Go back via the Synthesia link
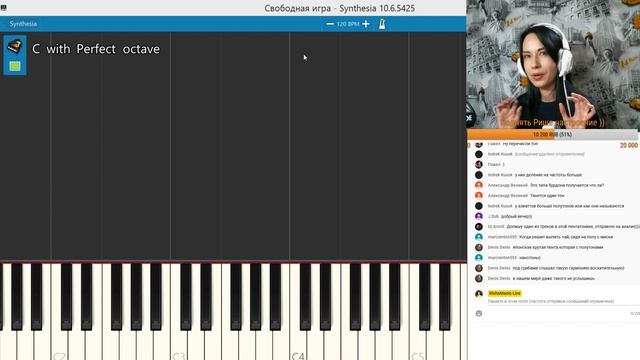The width and height of the screenshot is (640, 360). pos(23,24)
